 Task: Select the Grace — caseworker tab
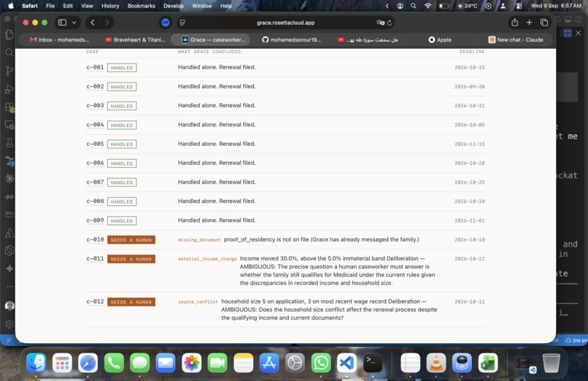[211, 39]
